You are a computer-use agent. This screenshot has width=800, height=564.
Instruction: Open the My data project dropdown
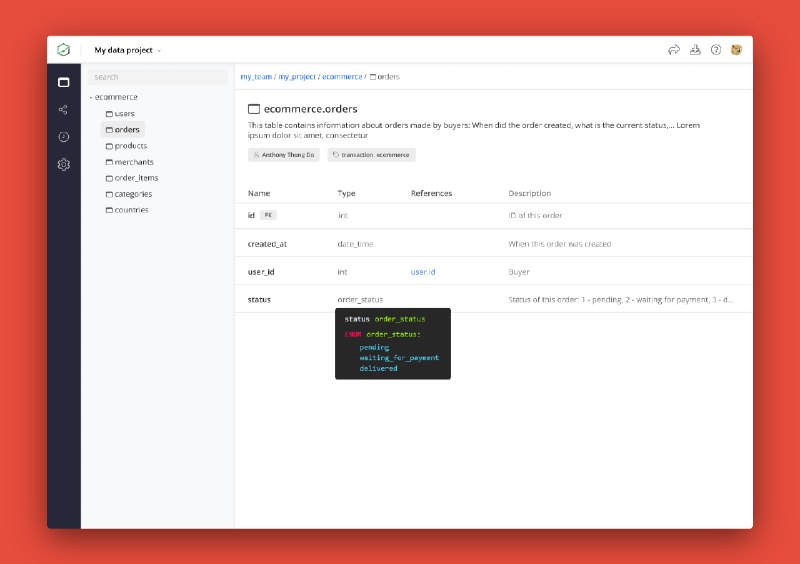tap(127, 50)
